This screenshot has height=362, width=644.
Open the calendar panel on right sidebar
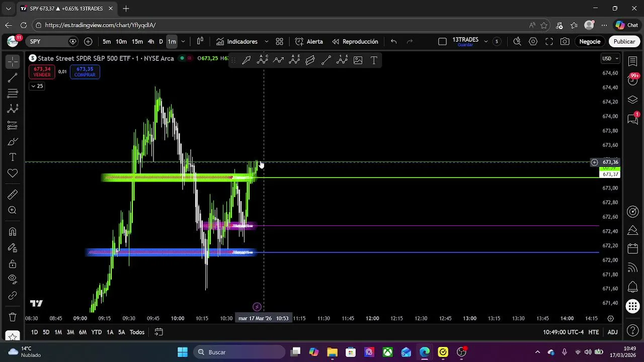tap(633, 249)
